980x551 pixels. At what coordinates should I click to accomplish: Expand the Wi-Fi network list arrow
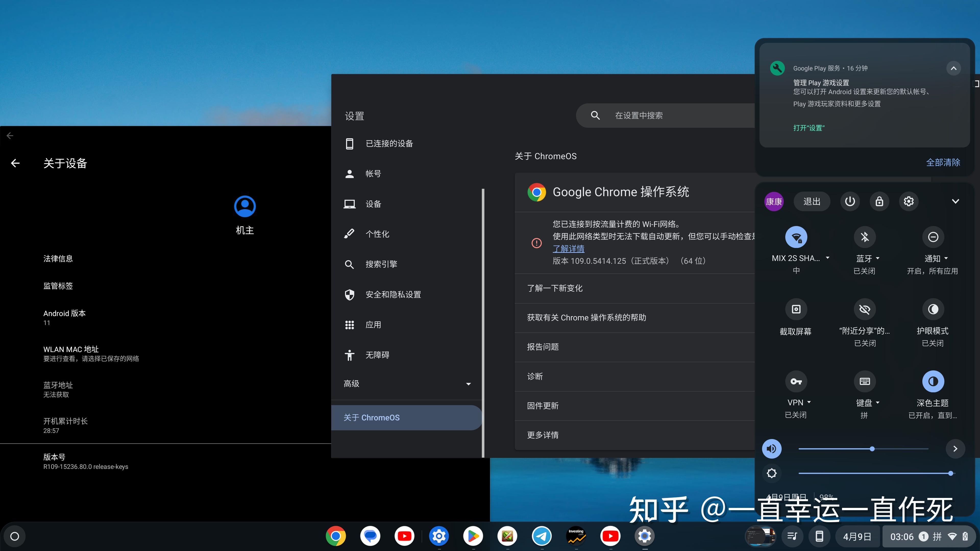pyautogui.click(x=827, y=258)
